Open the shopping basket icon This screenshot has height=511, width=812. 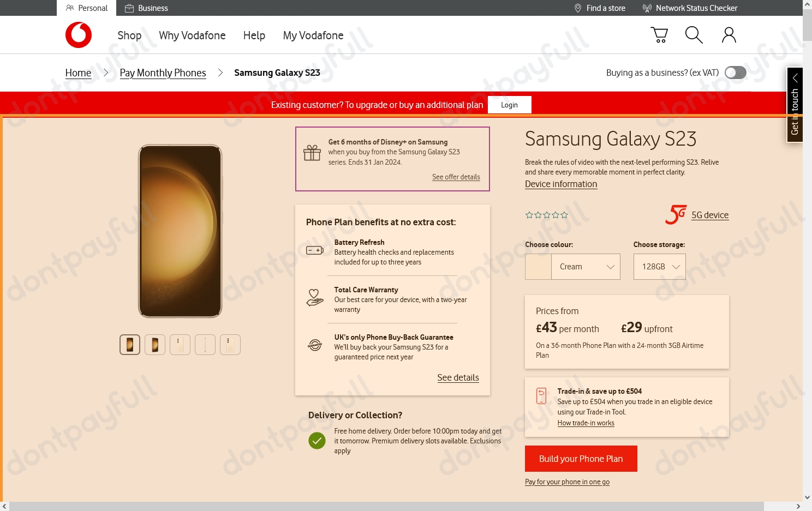pyautogui.click(x=659, y=35)
